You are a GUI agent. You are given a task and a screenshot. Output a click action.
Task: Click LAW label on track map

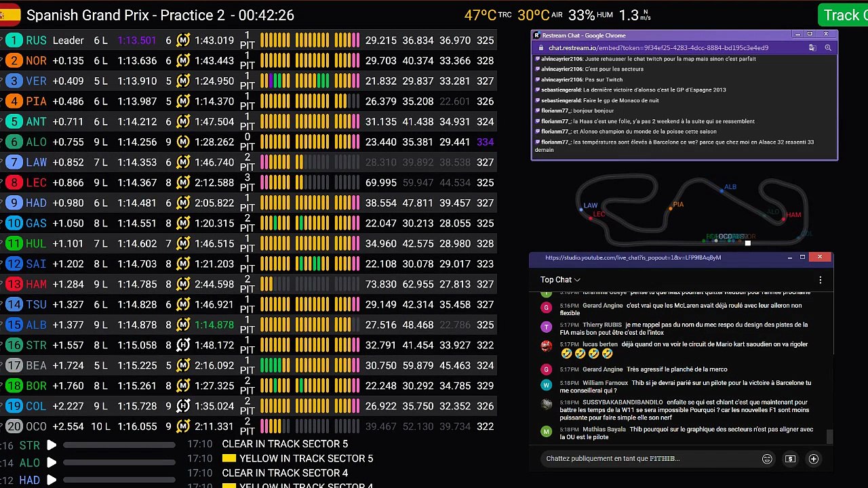click(591, 205)
